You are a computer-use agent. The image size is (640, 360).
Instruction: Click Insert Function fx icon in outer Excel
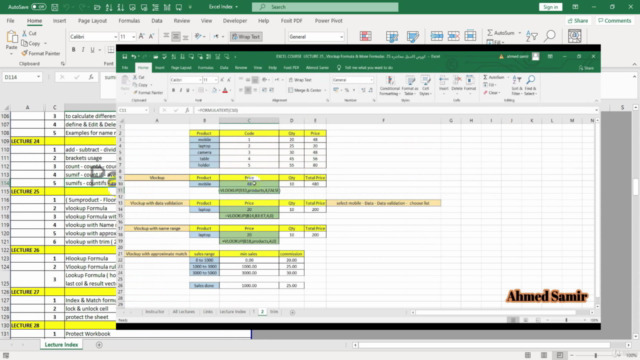[x=91, y=77]
